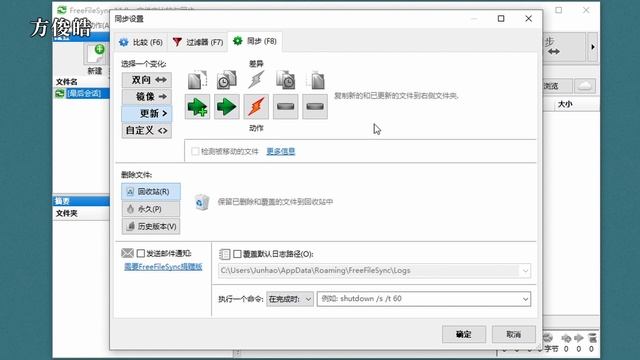This screenshot has height=360, width=640.
Task: Click right arrow expander in main window
Action: point(593,47)
